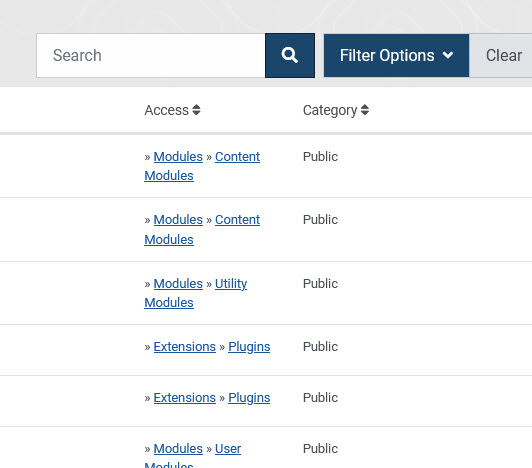
Task: Open first Plugins link
Action: (x=249, y=347)
